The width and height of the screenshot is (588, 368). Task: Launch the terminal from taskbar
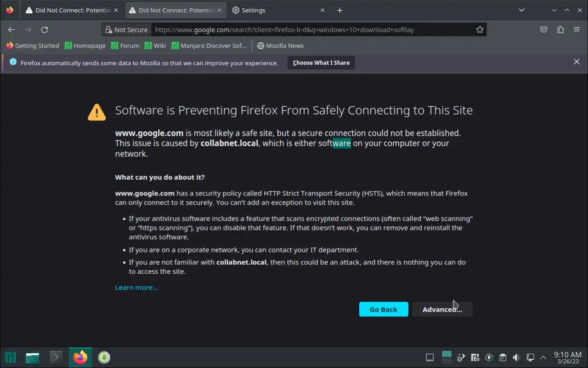[x=56, y=357]
